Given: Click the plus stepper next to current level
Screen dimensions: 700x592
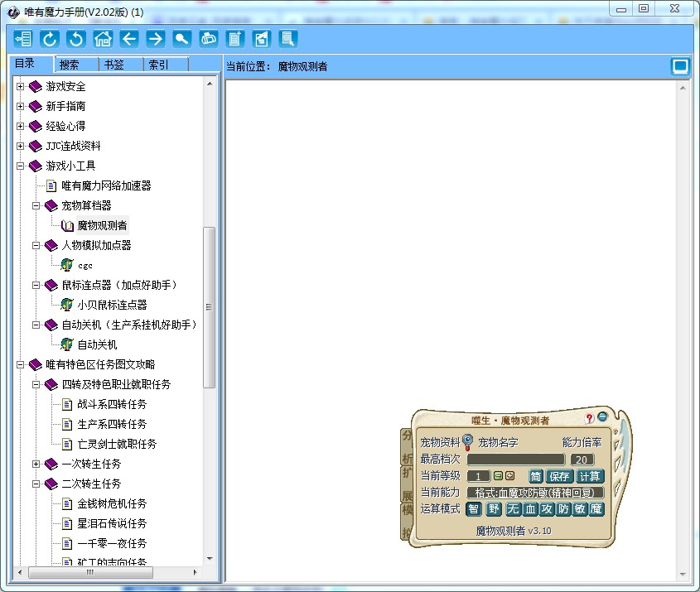Looking at the screenshot, I should (509, 476).
